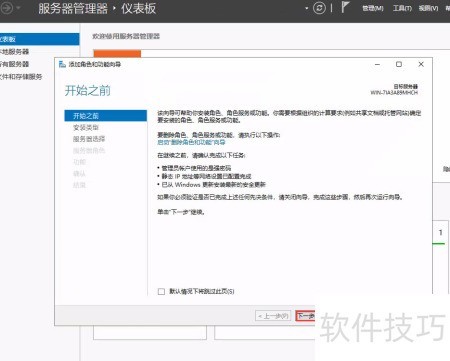The image size is (450, 361).
Task: Maximize the 添加角色和功能向导 window
Action: [399, 64]
